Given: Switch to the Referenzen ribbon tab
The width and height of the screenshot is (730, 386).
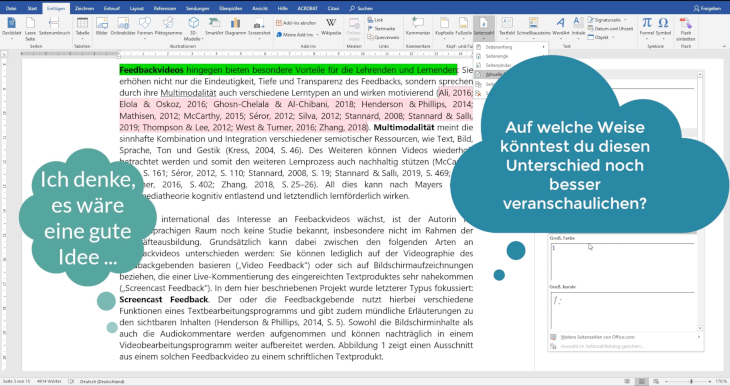Looking at the screenshot, I should click(165, 8).
